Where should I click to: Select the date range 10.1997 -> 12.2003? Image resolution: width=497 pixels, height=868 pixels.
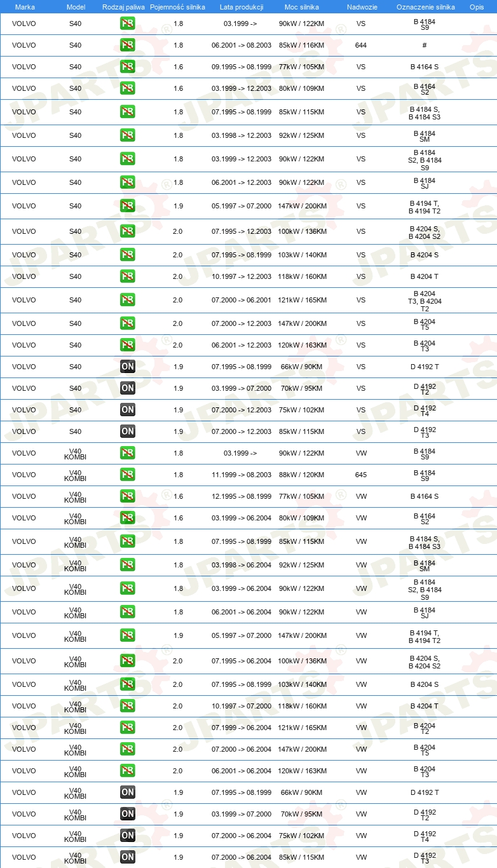(x=242, y=277)
